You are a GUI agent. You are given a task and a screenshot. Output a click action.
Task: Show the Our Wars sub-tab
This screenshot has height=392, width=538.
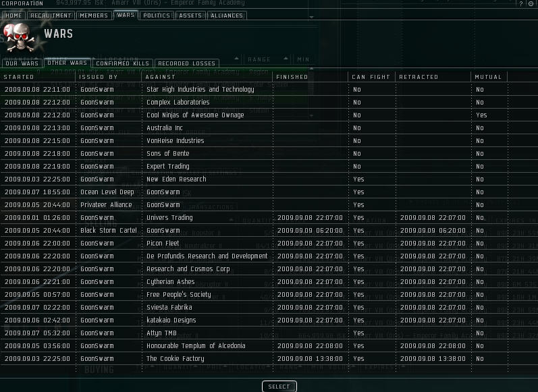22,63
